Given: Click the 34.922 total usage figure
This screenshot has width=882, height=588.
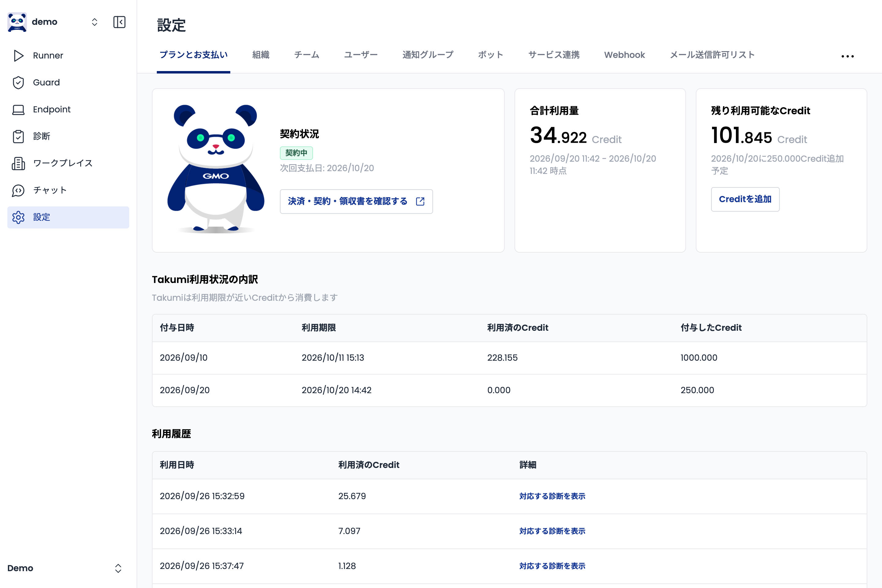Looking at the screenshot, I should (x=558, y=135).
